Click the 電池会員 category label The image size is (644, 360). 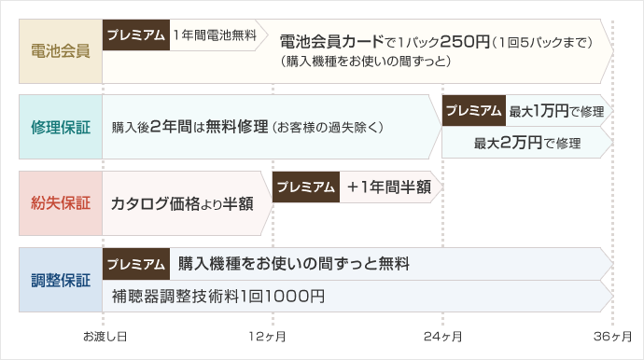click(x=61, y=51)
